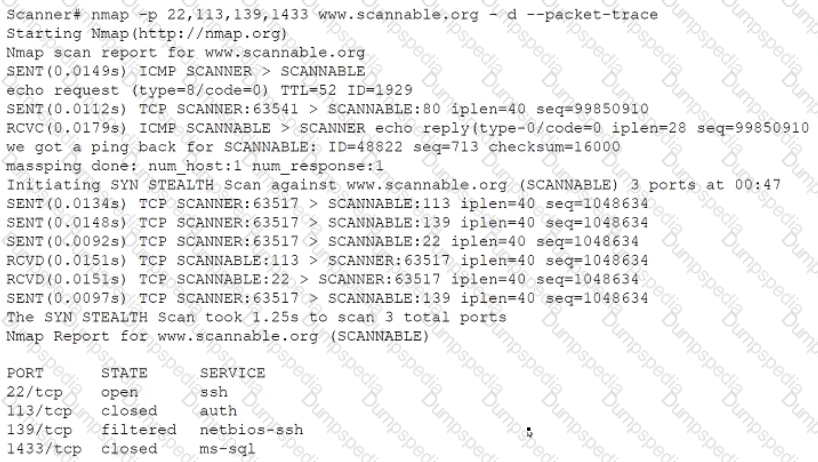Screen dimensions: 818x462
Task: Select the 113/tcp closed auth row
Action: pos(122,411)
